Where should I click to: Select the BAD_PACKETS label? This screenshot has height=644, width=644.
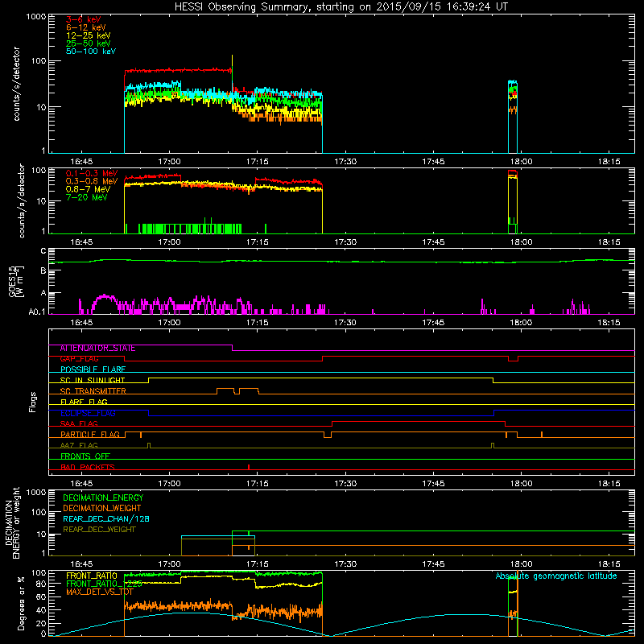(88, 467)
